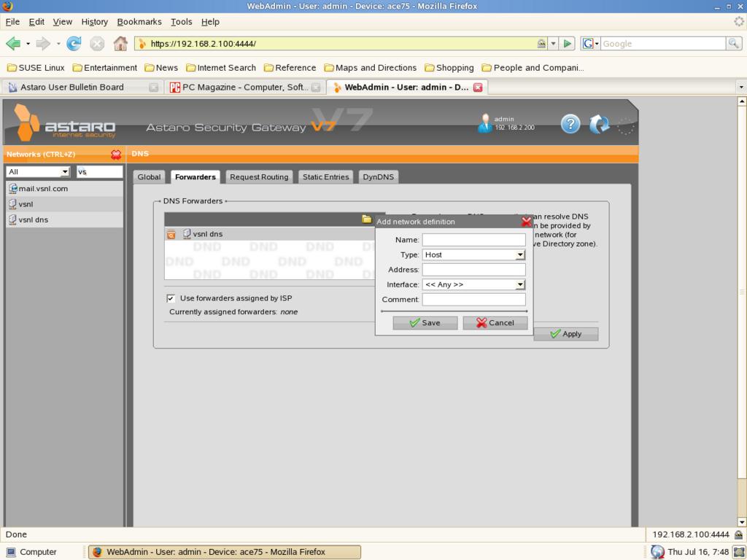Click the Name input field

click(x=473, y=239)
